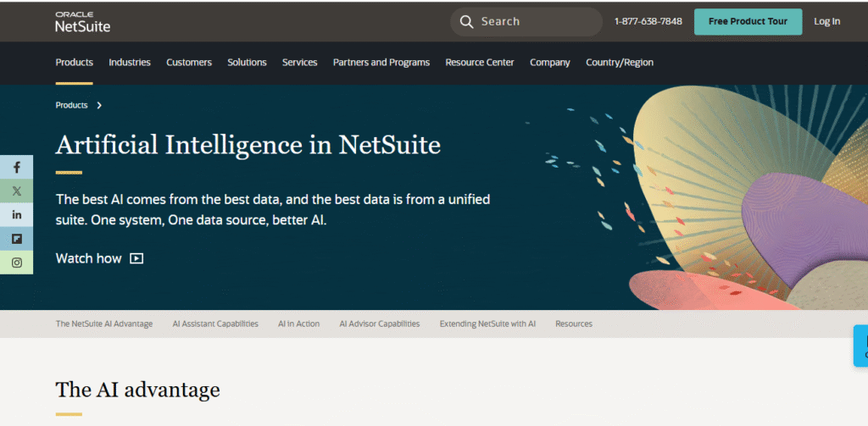Jump to AI Assistant Capabilities section
The image size is (868, 426).
click(x=215, y=324)
